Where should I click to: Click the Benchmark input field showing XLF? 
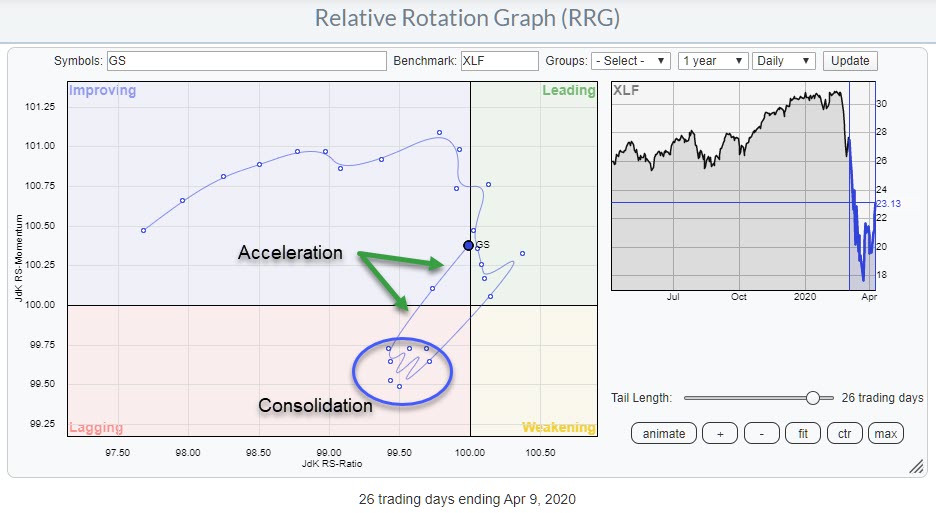coord(500,61)
